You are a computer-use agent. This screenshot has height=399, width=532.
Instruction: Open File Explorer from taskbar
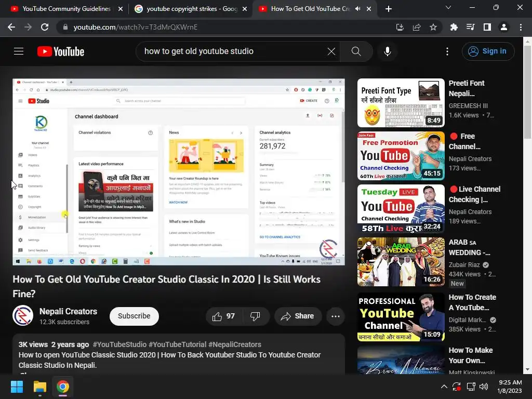pos(39,387)
